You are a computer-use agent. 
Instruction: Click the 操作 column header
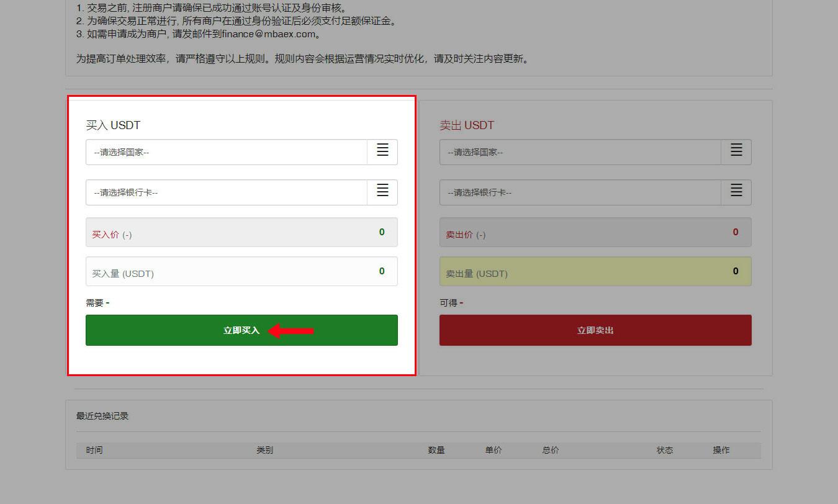coord(721,450)
